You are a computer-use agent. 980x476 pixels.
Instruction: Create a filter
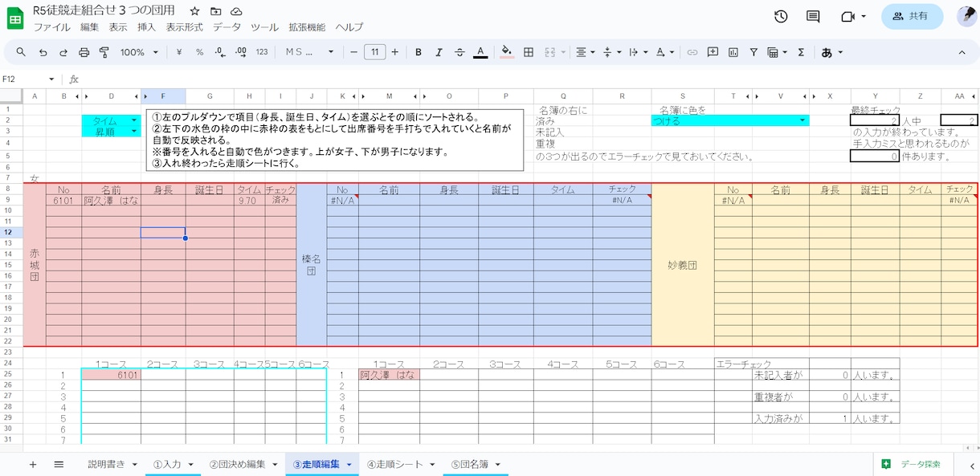[753, 52]
